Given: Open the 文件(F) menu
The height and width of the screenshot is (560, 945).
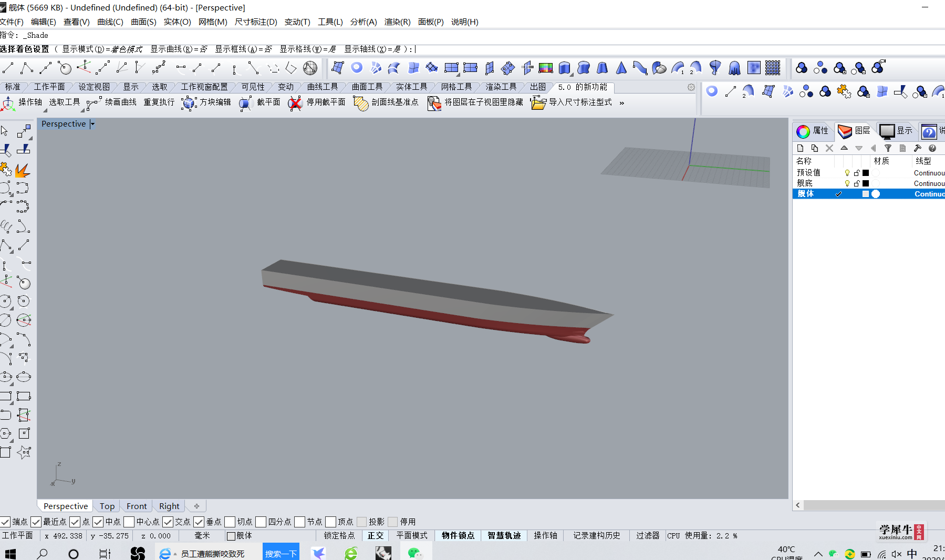Looking at the screenshot, I should (x=12, y=22).
